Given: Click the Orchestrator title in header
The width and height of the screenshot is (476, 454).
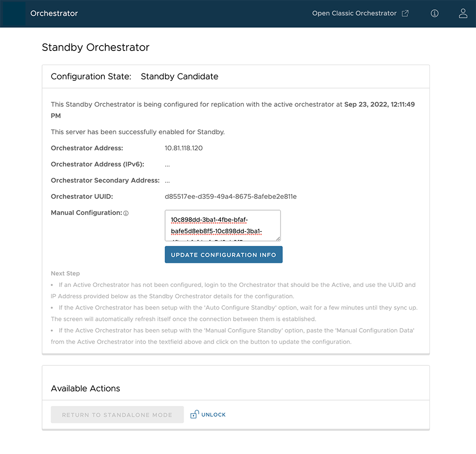Looking at the screenshot, I should tap(54, 14).
